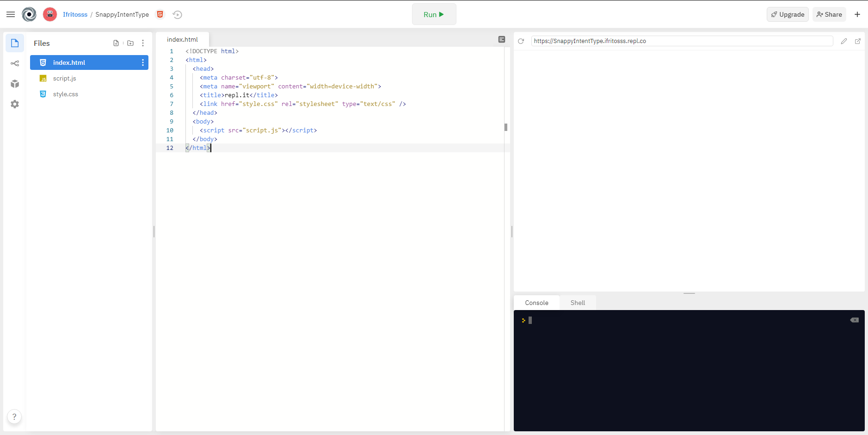Screen dimensions: 868x435
Task: Clear the console icon
Action: pyautogui.click(x=854, y=320)
